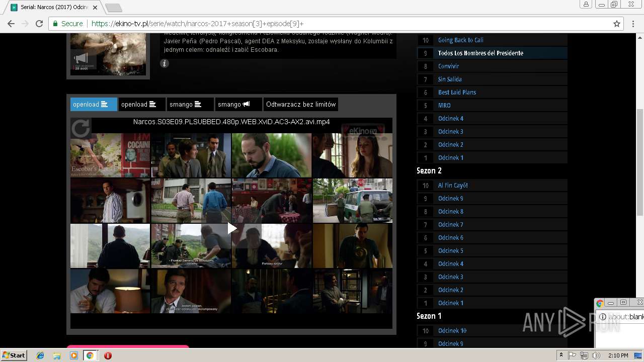Launch Internet Explorer from the taskbar
Viewport: 644px width, 362px height.
pos(40,355)
